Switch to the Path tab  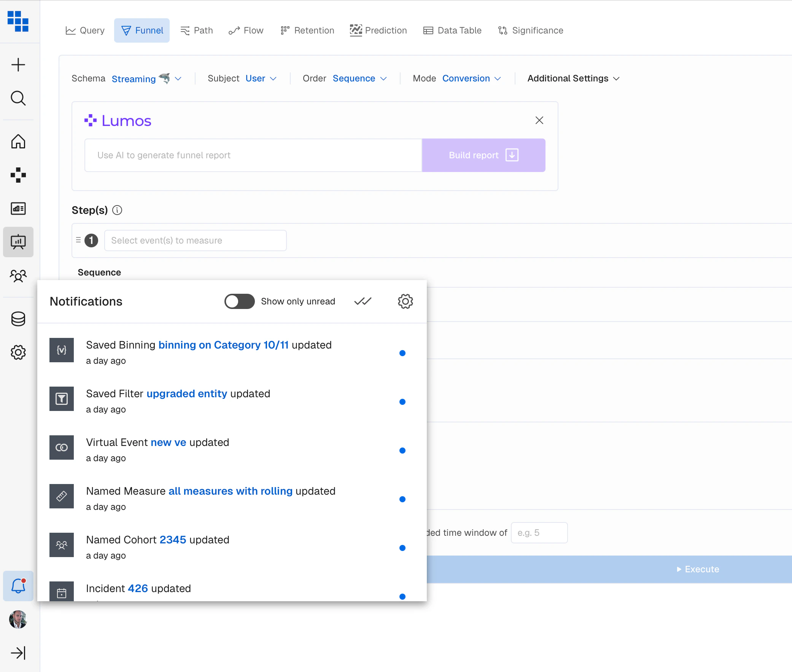[196, 30]
